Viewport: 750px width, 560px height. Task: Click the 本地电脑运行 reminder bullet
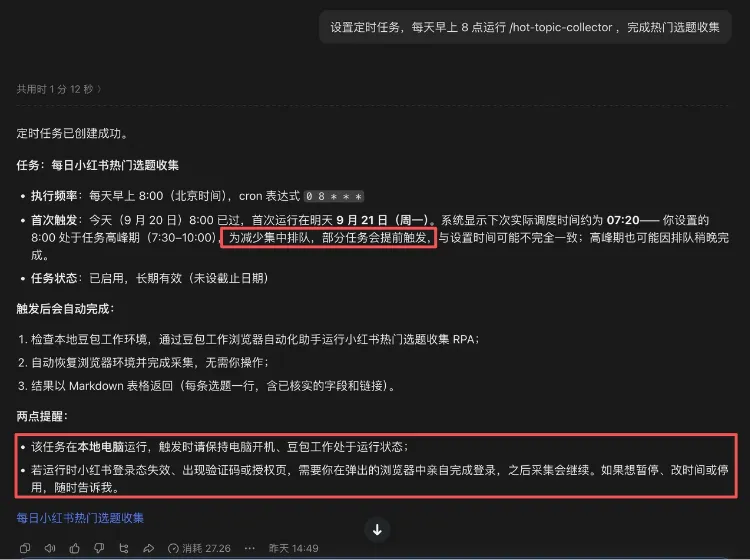click(220, 447)
